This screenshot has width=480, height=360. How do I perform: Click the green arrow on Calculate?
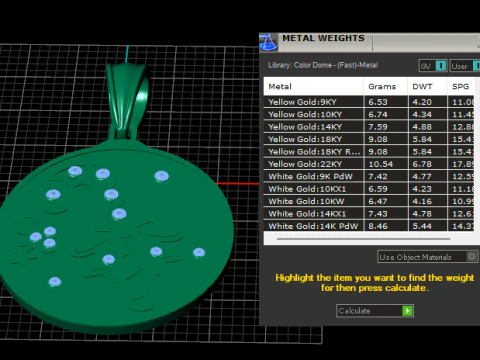pos(407,311)
